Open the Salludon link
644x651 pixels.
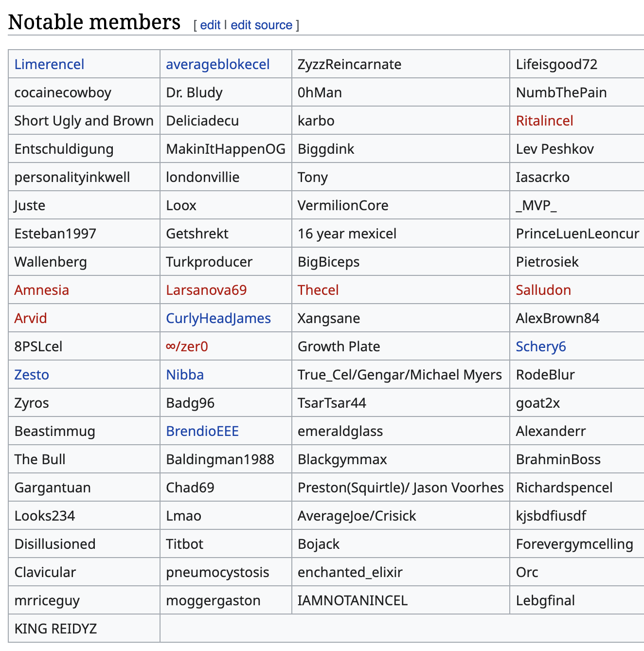[x=543, y=290]
